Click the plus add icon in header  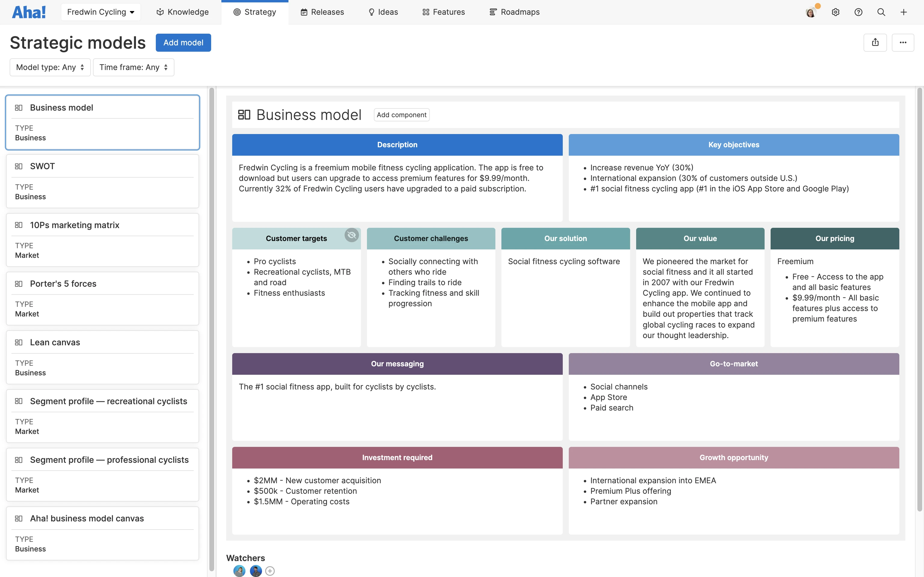904,12
